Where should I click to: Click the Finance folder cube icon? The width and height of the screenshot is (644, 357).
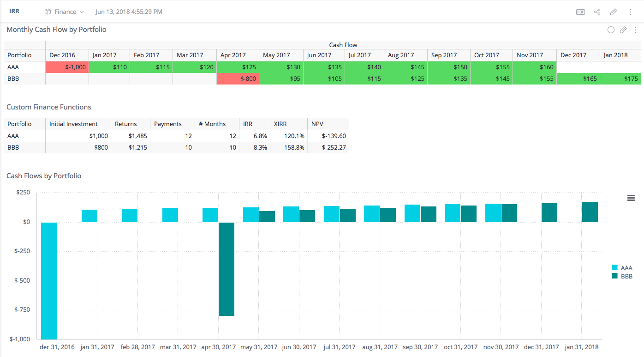click(x=48, y=12)
